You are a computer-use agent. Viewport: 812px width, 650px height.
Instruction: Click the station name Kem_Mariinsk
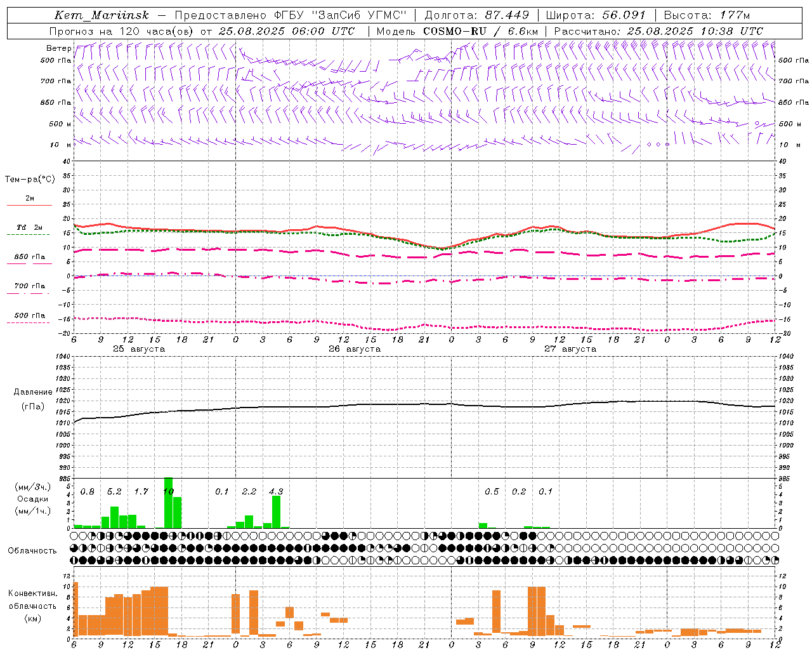[101, 15]
